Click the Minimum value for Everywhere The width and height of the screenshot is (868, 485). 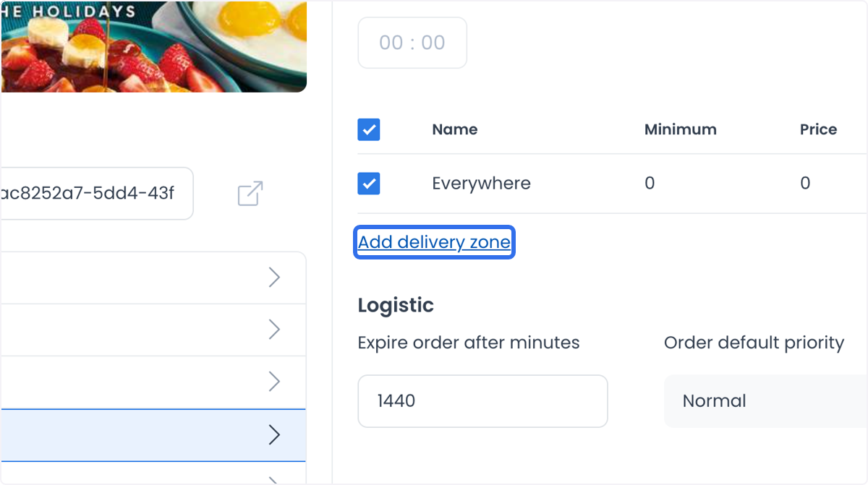click(x=650, y=184)
